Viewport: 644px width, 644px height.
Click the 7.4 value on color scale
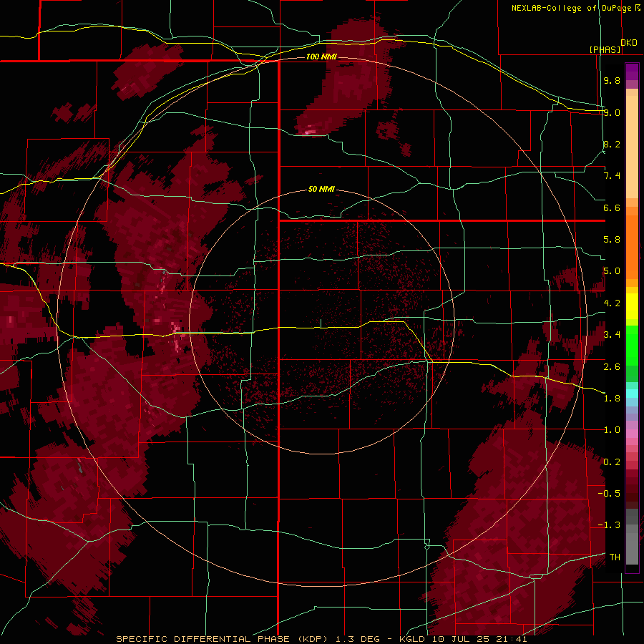[612, 176]
